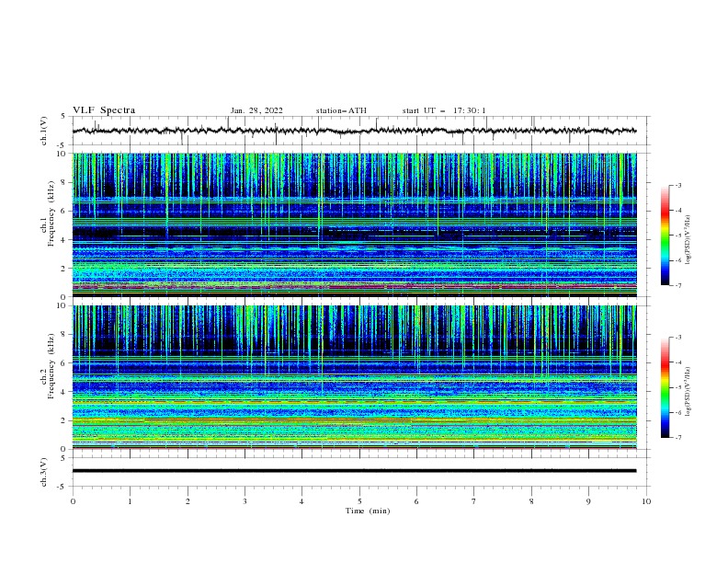Click time axis tick label "7"

[x=474, y=501]
